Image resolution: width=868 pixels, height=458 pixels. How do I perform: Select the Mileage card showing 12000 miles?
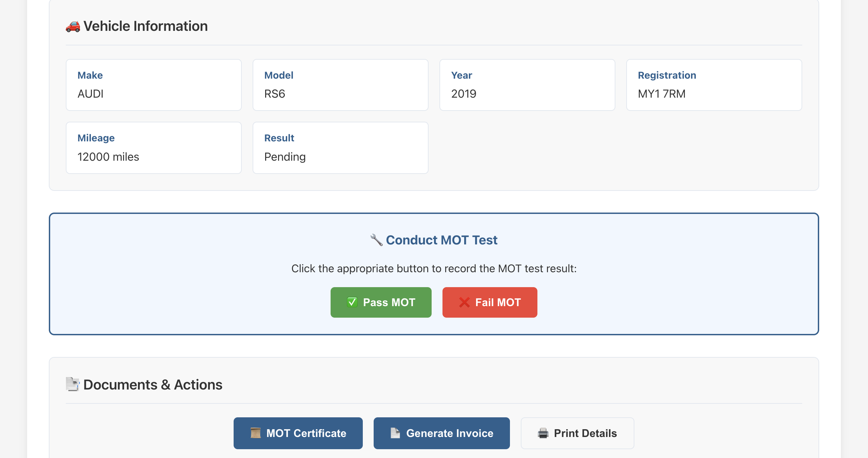point(153,147)
